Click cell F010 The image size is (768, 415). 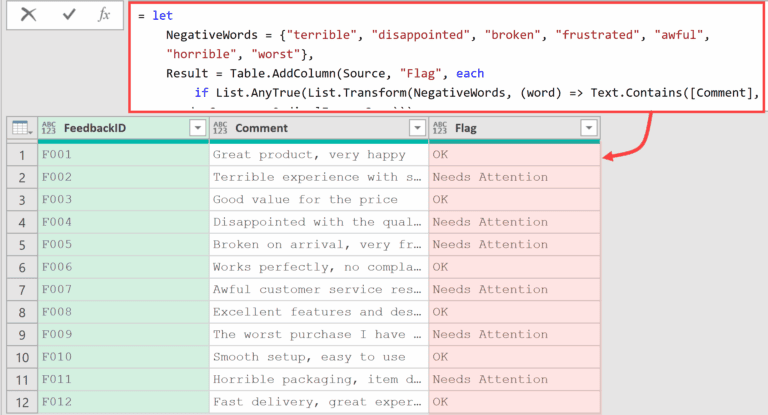click(x=123, y=357)
